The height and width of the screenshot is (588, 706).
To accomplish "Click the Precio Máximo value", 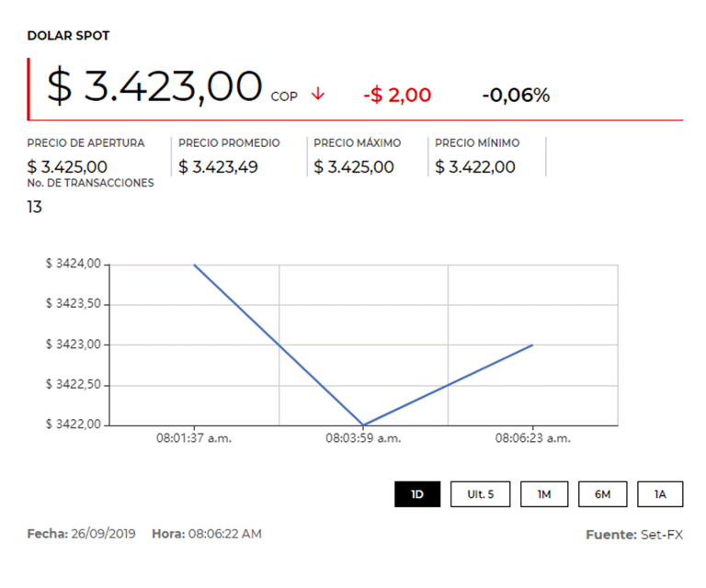I will [354, 167].
